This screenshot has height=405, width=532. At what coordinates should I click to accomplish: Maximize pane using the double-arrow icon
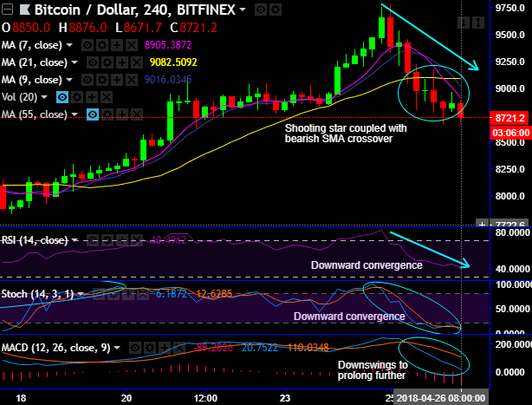point(477,23)
